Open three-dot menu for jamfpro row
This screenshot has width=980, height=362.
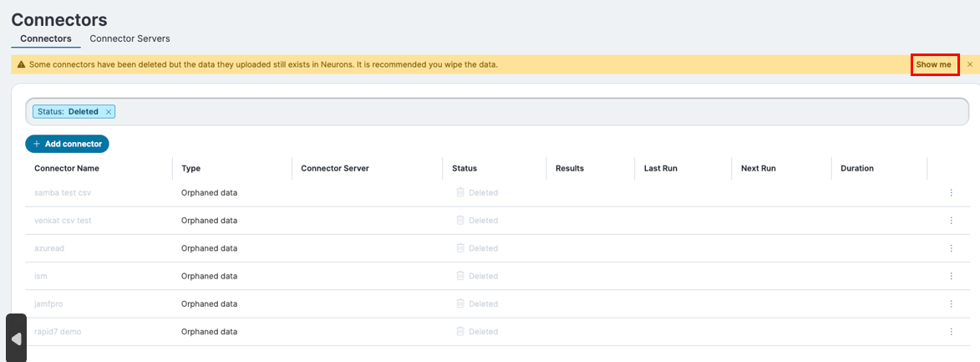click(951, 303)
